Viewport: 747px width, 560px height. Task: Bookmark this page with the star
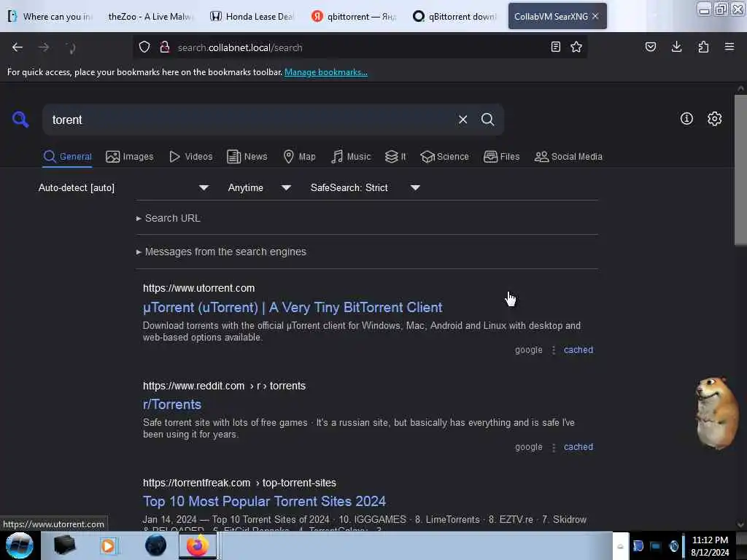point(576,47)
